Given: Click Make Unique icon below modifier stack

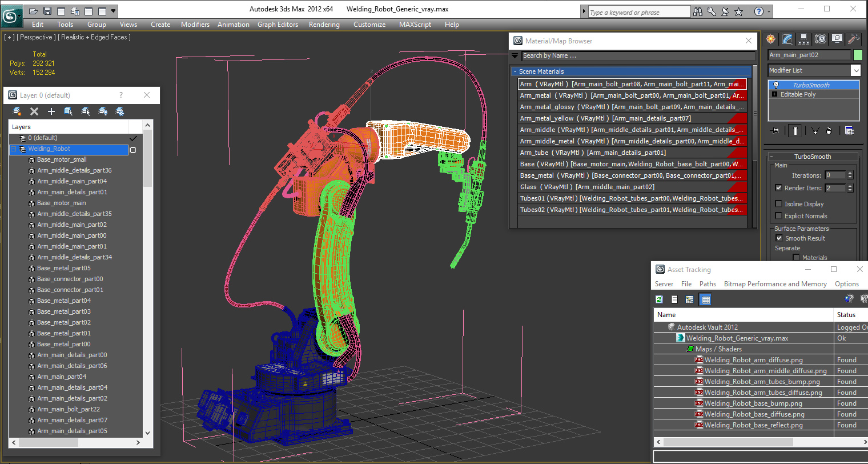Looking at the screenshot, I should (815, 131).
